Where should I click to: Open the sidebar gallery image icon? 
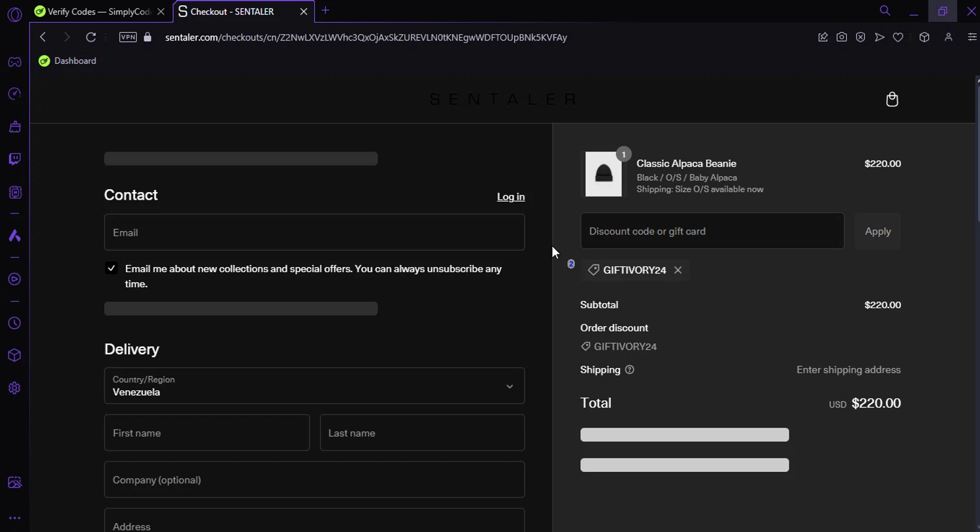(x=14, y=482)
